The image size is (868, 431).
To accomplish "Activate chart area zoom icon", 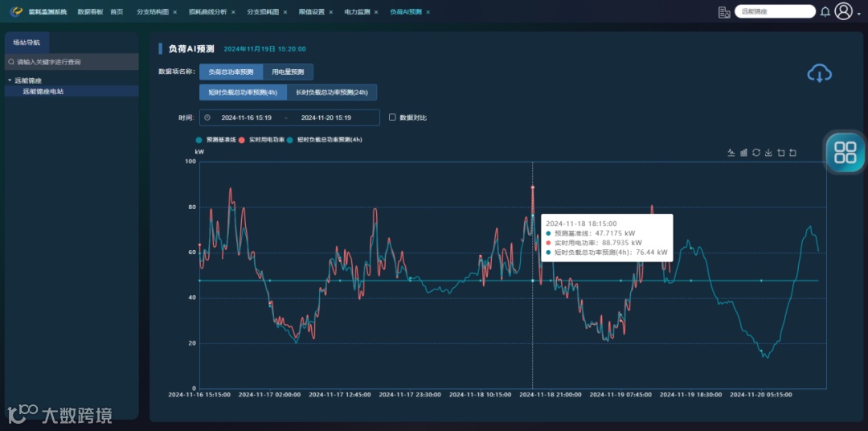I will pyautogui.click(x=781, y=153).
